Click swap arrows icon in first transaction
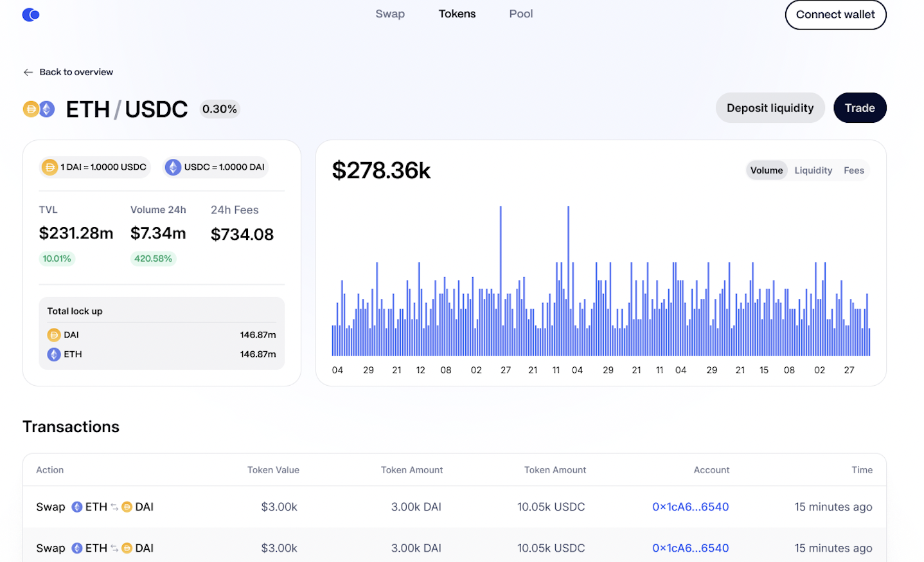 click(114, 507)
